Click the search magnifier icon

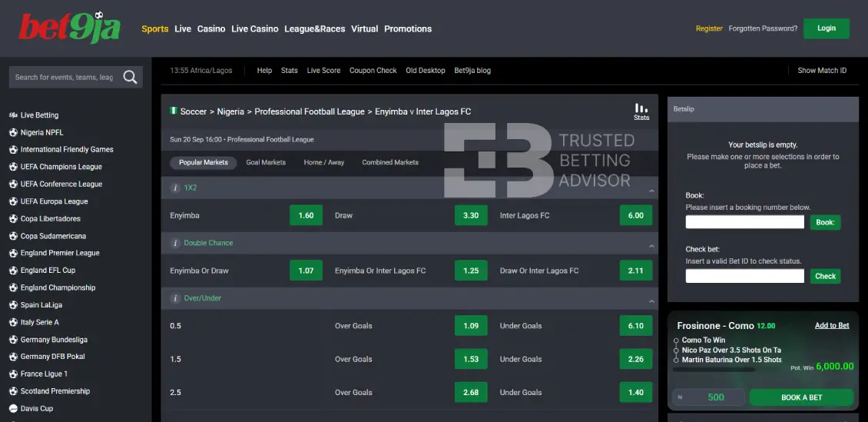pos(130,77)
